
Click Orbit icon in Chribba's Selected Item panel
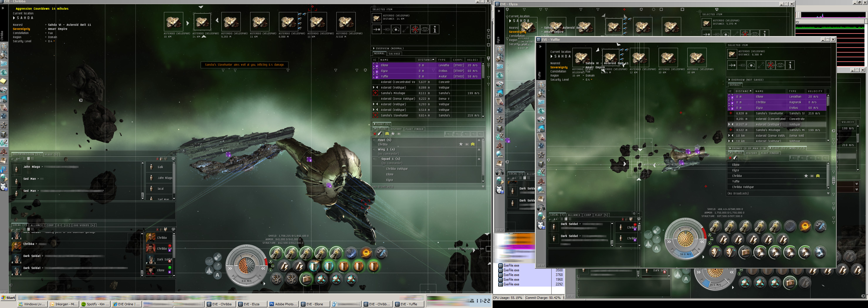tap(396, 30)
